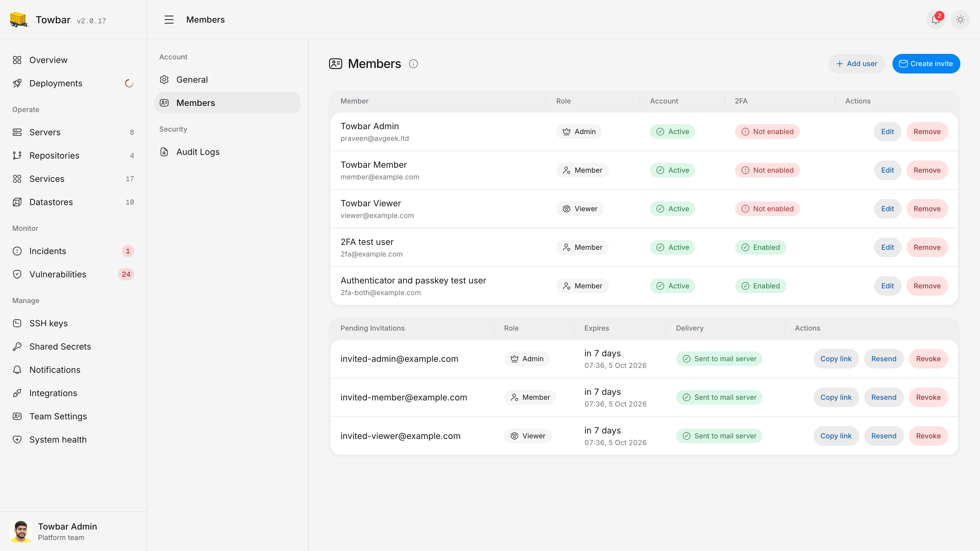Open General account settings

(x=228, y=80)
